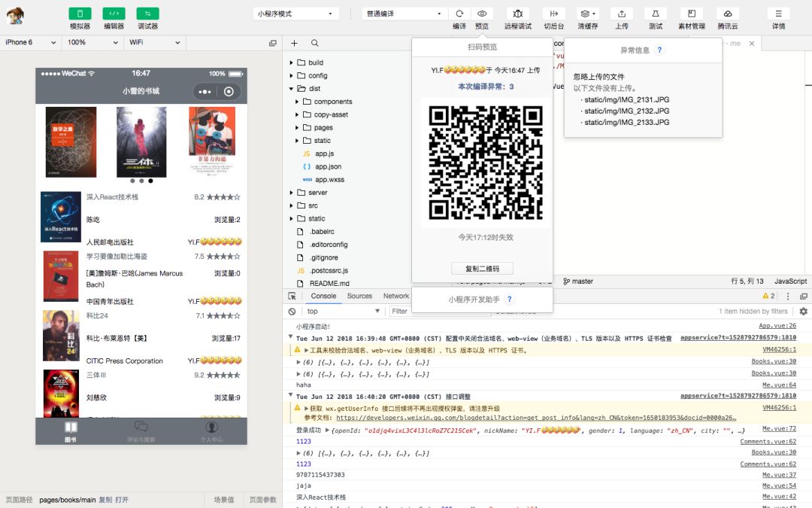Open the details (详情) menu icon
812x508 pixels.
(x=778, y=14)
